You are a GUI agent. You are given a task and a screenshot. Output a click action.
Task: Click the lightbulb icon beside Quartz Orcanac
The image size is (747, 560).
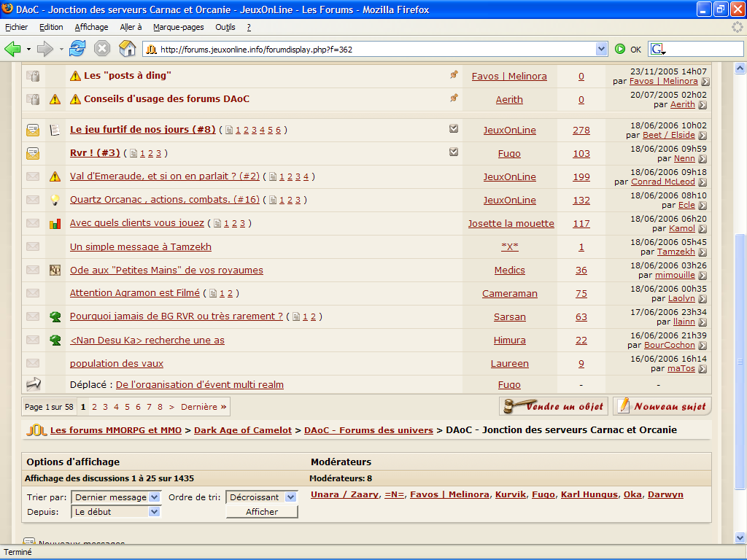[x=55, y=200]
